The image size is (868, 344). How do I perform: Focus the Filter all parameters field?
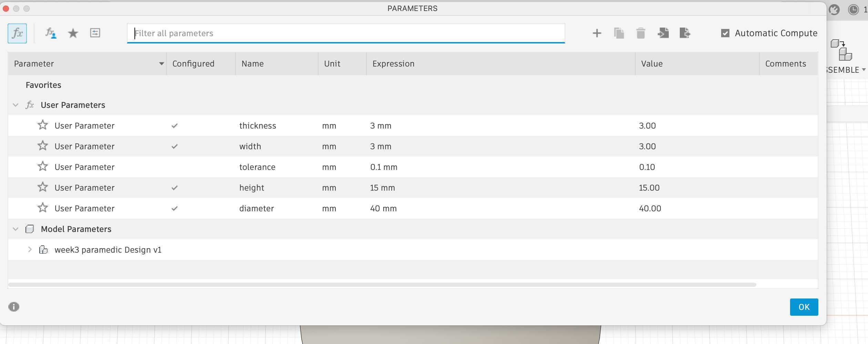coord(346,33)
